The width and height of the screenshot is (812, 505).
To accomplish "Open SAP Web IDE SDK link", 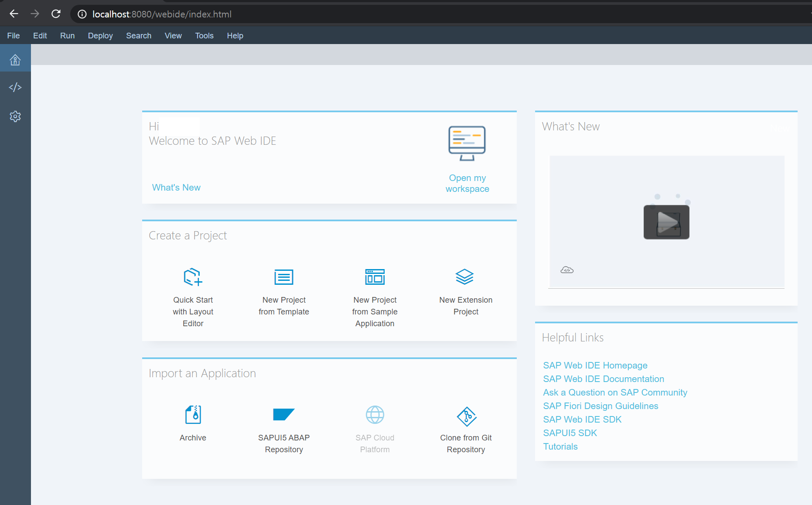I will tap(582, 420).
